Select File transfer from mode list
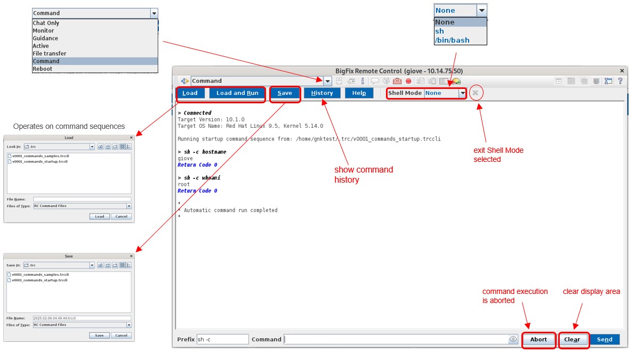 coord(95,53)
